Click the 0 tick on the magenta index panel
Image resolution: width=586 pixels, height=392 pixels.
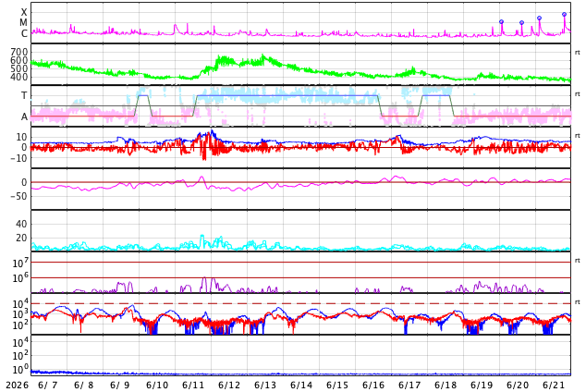25,182
